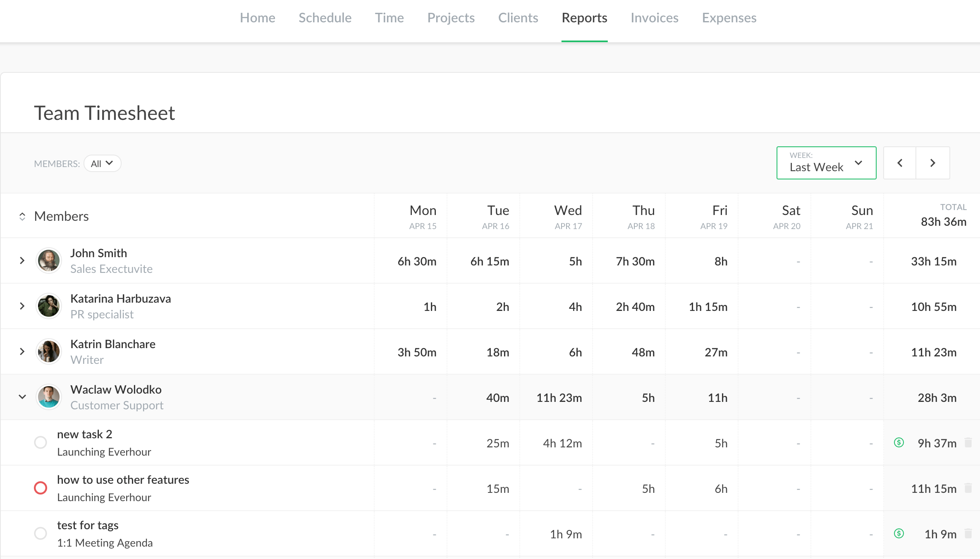The height and width of the screenshot is (559, 980).
Task: Delete 'test for tags' row trash icon
Action: coord(968,533)
